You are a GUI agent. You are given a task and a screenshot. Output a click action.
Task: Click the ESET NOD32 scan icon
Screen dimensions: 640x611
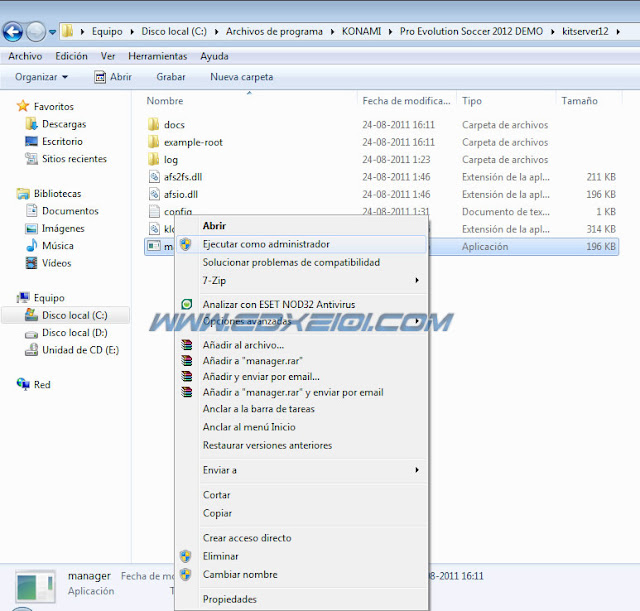[187, 304]
